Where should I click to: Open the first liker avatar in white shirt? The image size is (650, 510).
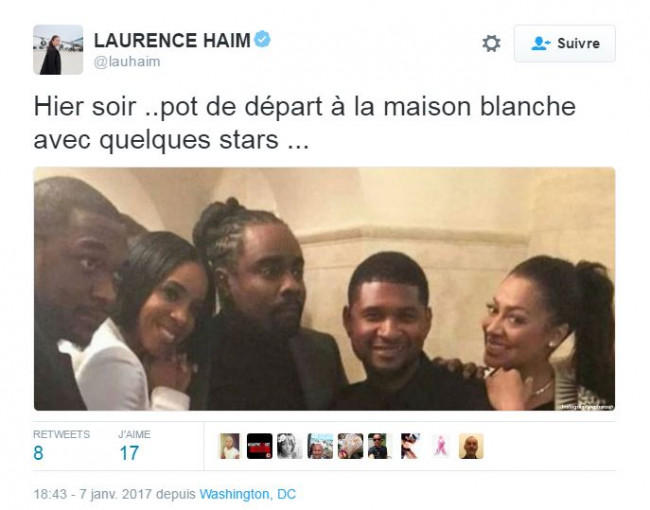tap(230, 446)
